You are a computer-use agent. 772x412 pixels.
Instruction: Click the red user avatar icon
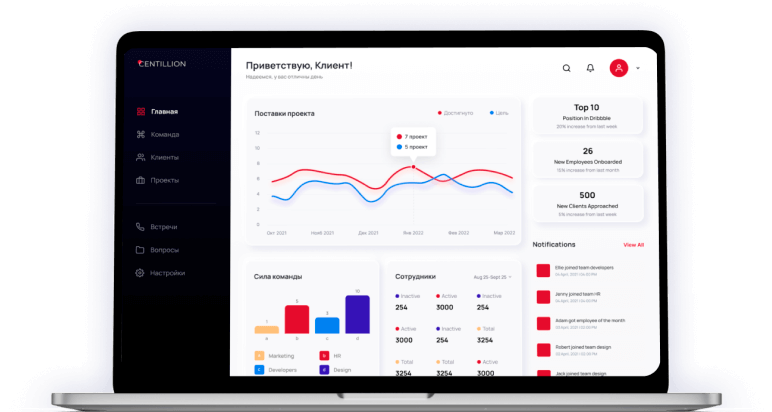pyautogui.click(x=619, y=68)
